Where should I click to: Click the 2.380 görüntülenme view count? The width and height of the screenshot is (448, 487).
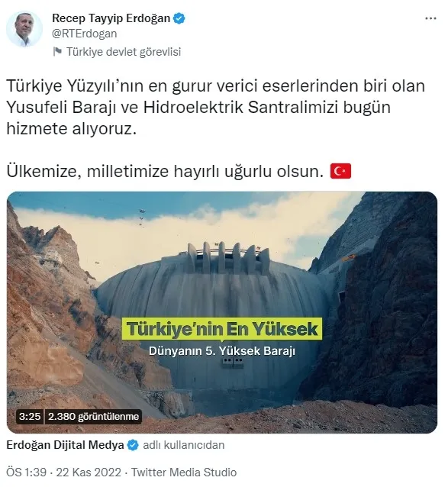93,416
